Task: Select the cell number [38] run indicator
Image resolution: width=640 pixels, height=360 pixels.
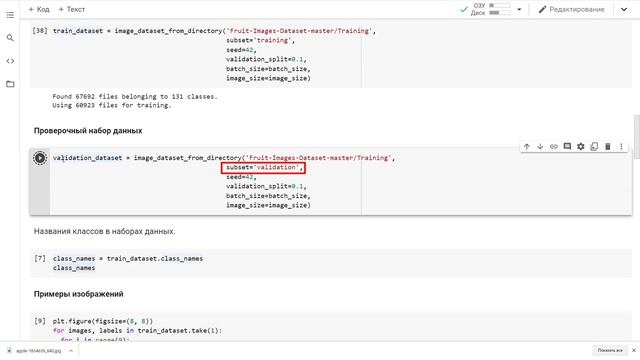Action: click(x=40, y=31)
